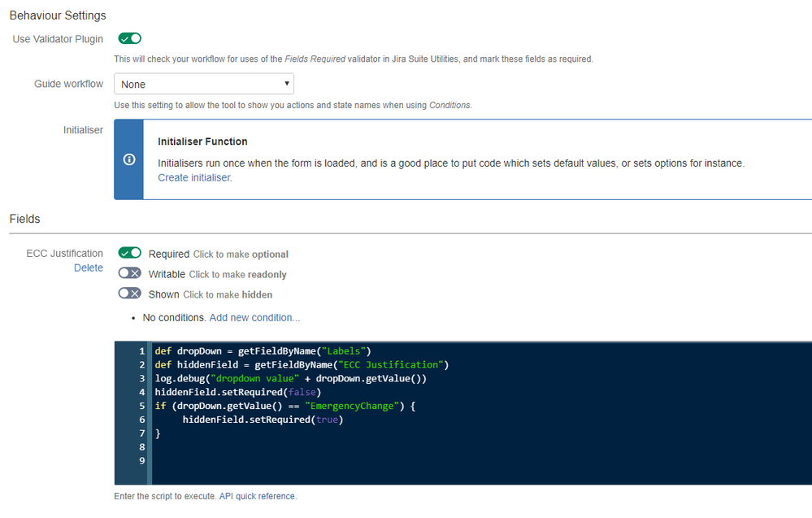
Task: Open the Guide workflow dropdown
Action: pos(204,84)
